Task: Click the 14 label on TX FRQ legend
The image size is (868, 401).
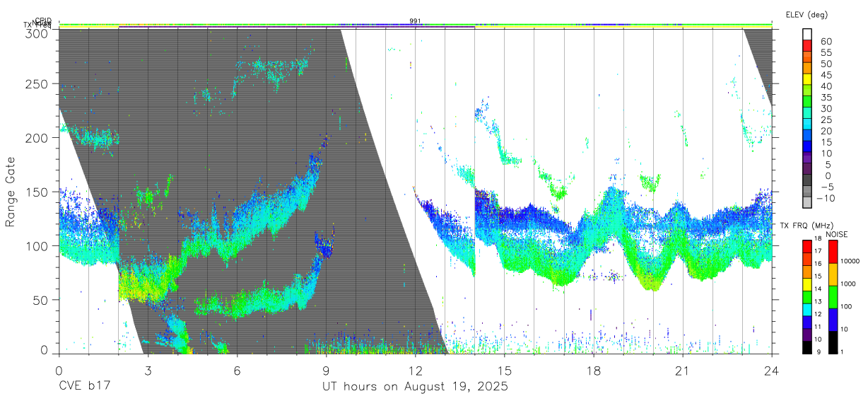Action: pos(818,289)
